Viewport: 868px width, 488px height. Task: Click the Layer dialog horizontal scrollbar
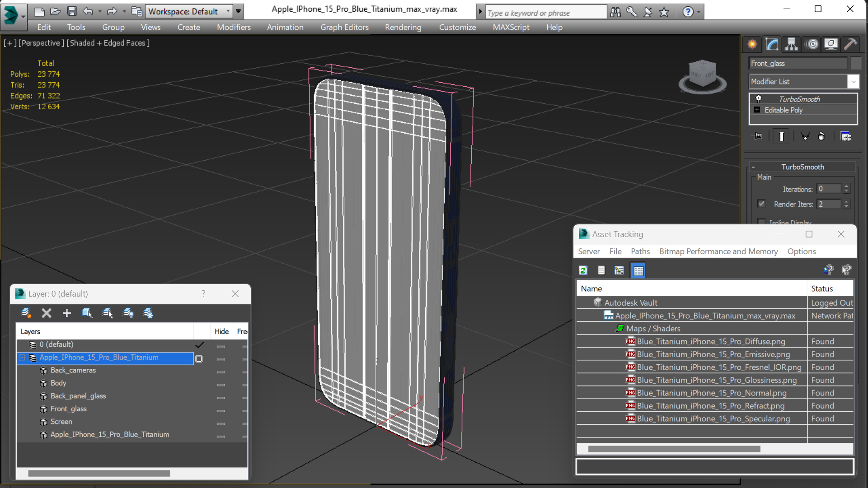click(99, 473)
